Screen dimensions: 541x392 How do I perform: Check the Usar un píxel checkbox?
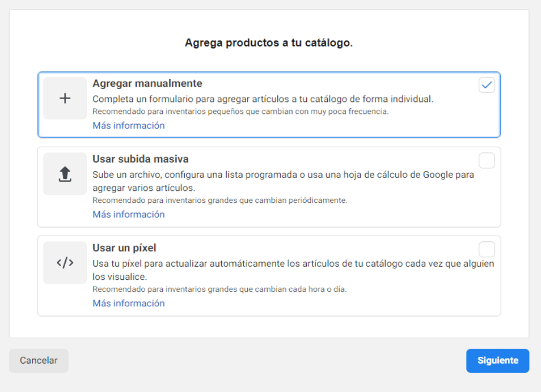click(487, 249)
